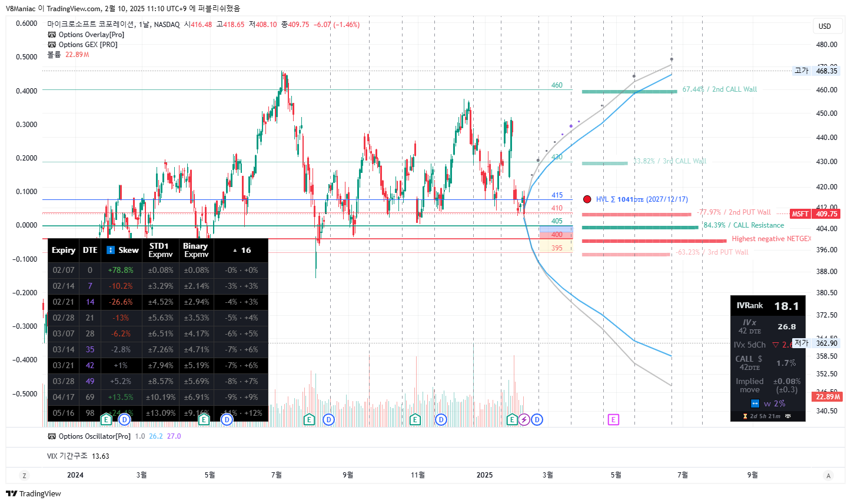Screen dimensions: 851x504
Task: Click the red down triangle beside IVx 5dCh
Action: (775, 345)
